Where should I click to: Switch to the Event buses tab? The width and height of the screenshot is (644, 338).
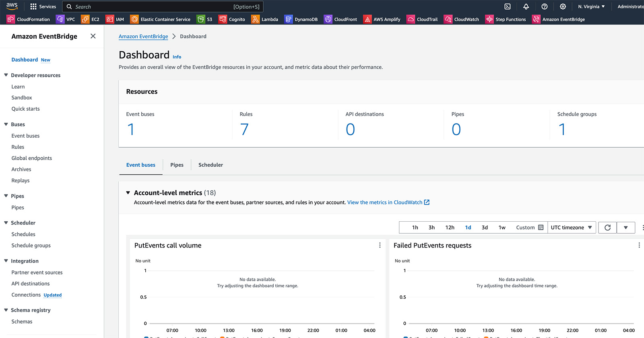click(x=141, y=165)
